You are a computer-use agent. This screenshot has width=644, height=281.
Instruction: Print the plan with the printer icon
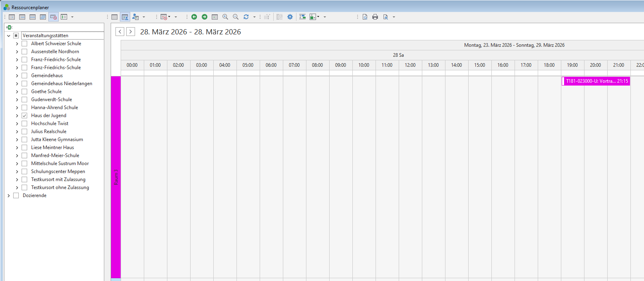click(x=375, y=17)
